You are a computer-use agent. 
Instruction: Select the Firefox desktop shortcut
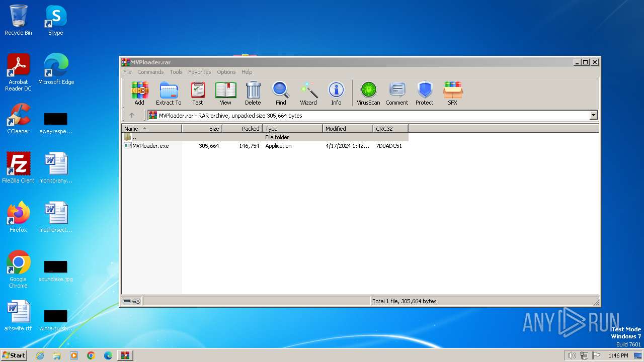(x=19, y=217)
